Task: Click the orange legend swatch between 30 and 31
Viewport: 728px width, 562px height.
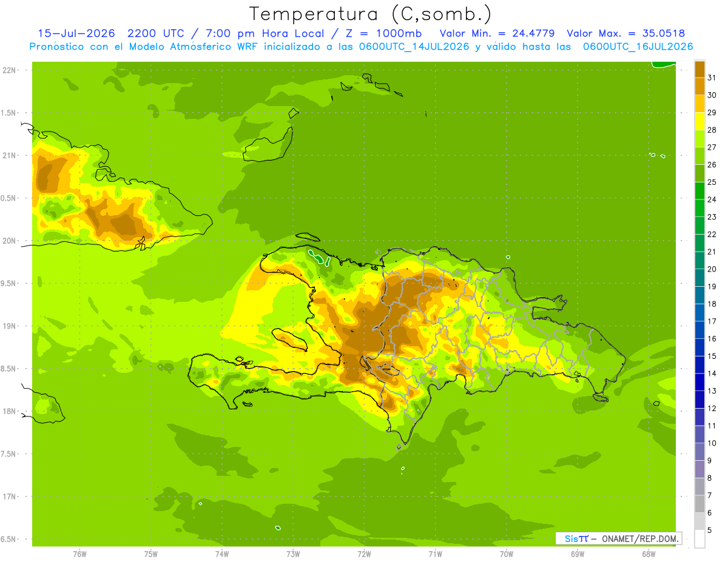Action: pyautogui.click(x=699, y=86)
